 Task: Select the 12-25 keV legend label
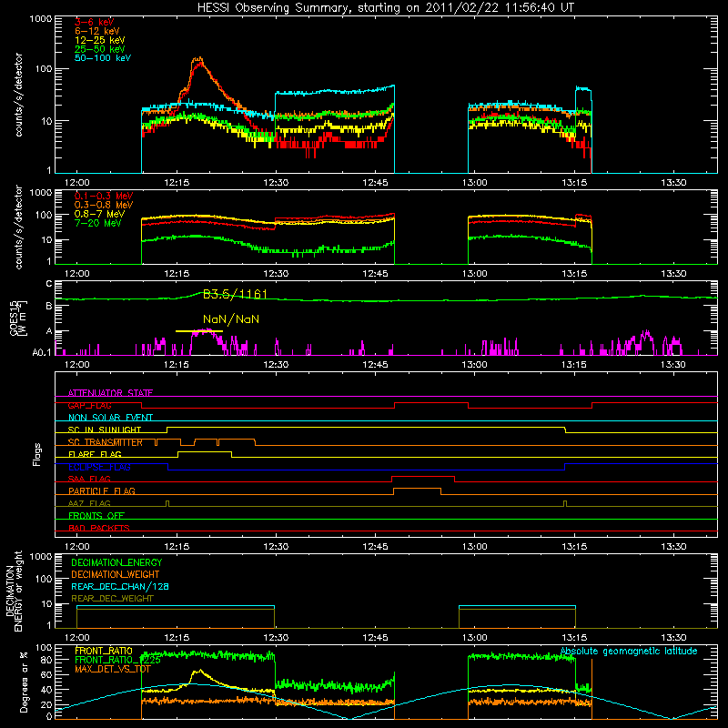tap(100, 40)
